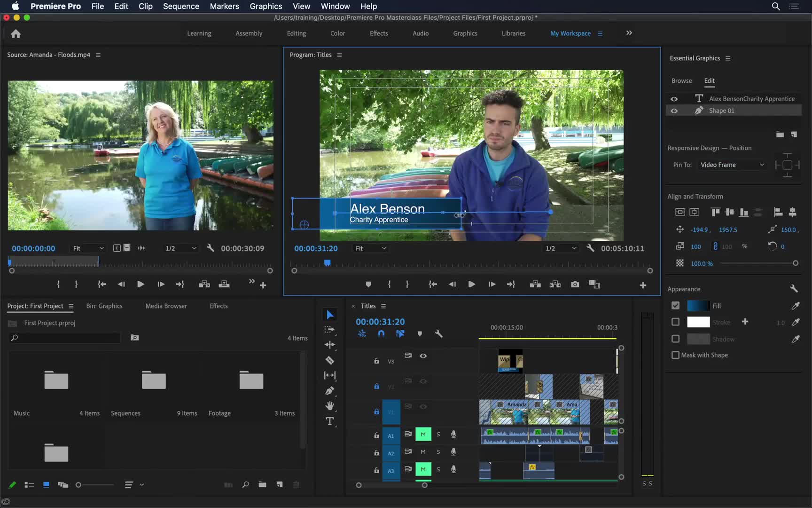The width and height of the screenshot is (812, 508).
Task: Click the Stroke color swatch
Action: (698, 322)
